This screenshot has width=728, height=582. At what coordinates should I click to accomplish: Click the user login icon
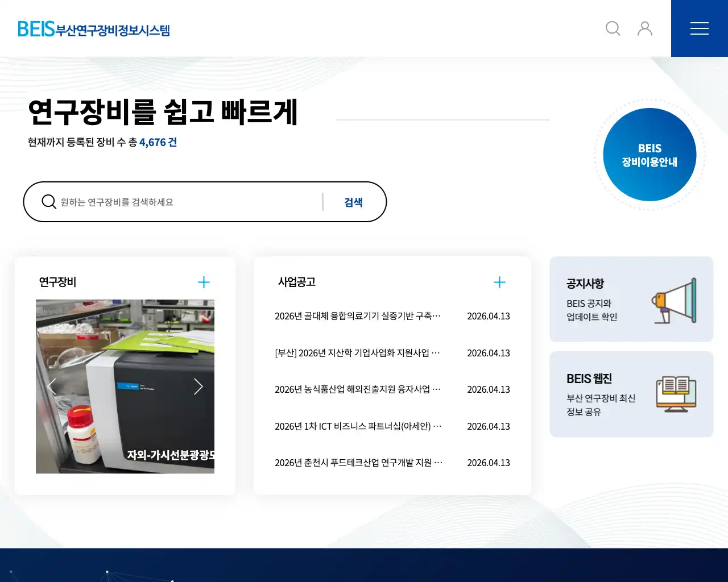pyautogui.click(x=645, y=28)
